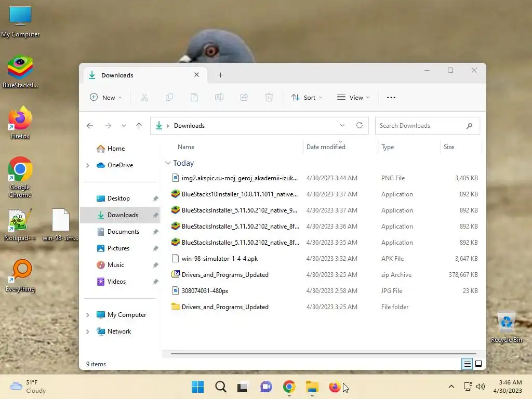The width and height of the screenshot is (532, 399).
Task: Open the New dropdown menu
Action: [x=105, y=98]
